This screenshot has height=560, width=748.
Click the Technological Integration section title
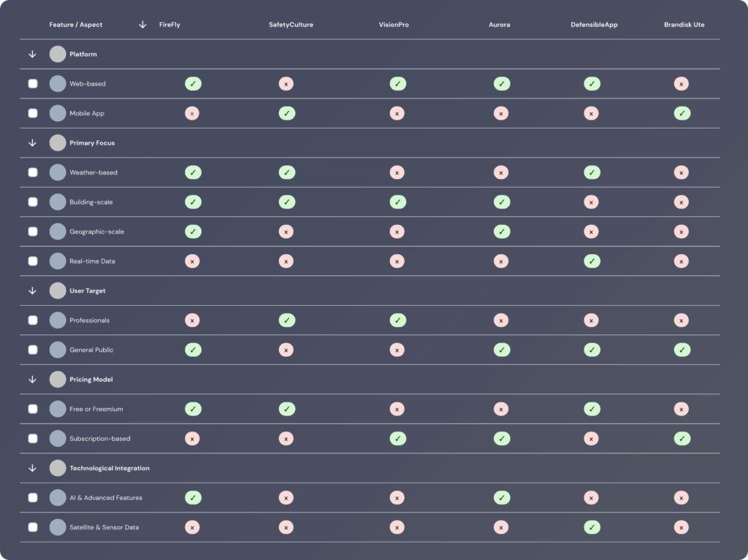click(110, 469)
